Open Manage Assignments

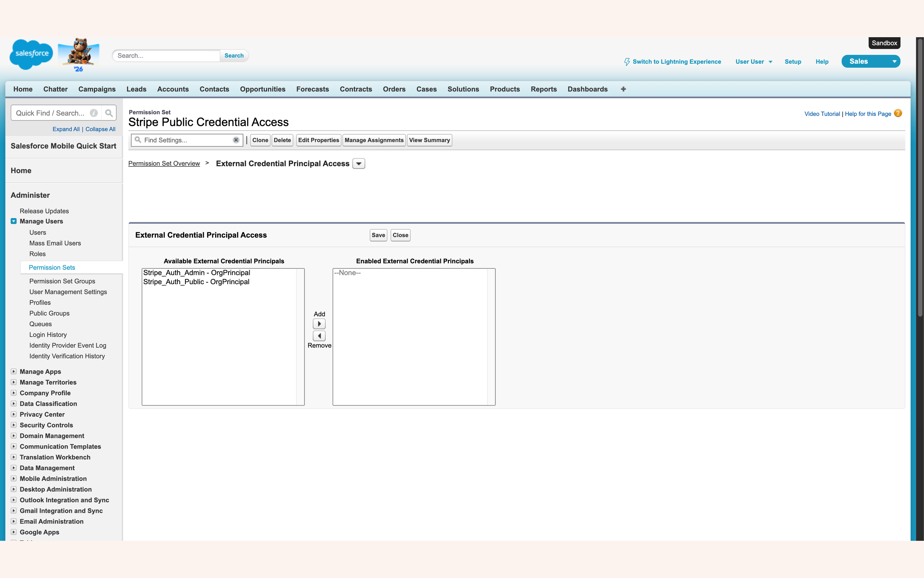[x=374, y=140]
